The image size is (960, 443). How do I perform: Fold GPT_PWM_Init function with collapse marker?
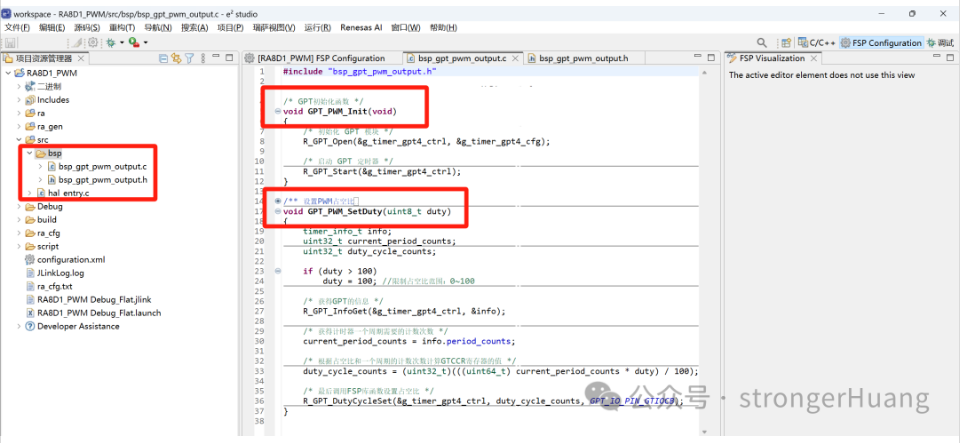(x=278, y=111)
